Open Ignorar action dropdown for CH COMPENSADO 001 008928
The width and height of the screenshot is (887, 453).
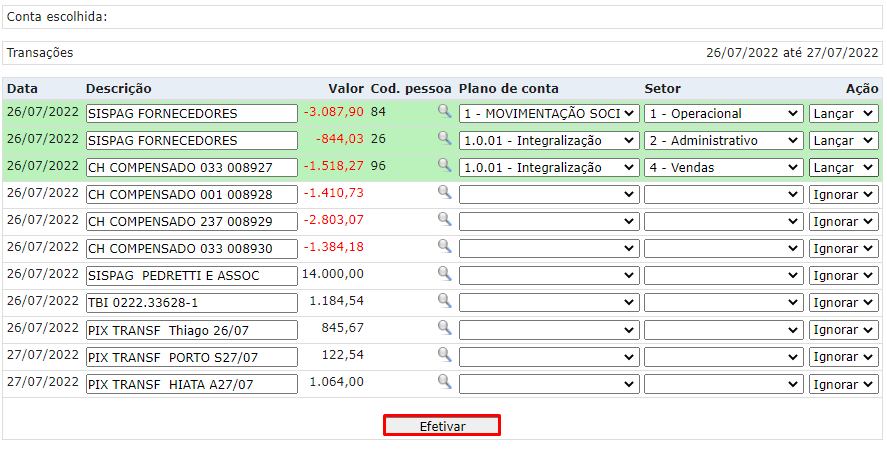tap(843, 195)
